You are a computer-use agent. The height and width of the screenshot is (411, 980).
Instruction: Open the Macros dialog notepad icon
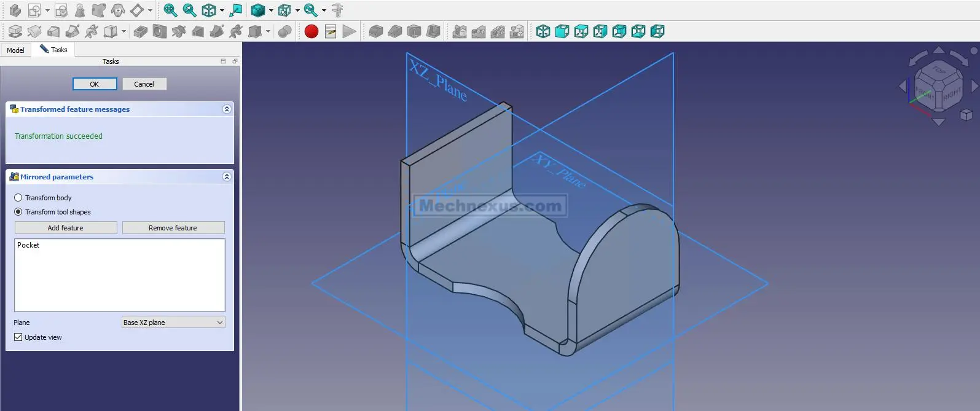point(331,31)
